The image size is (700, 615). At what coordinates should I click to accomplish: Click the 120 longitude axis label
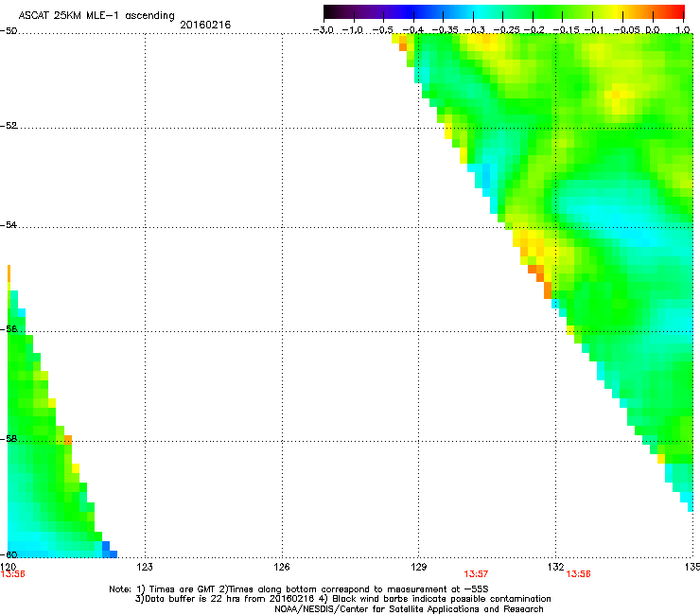(8, 567)
